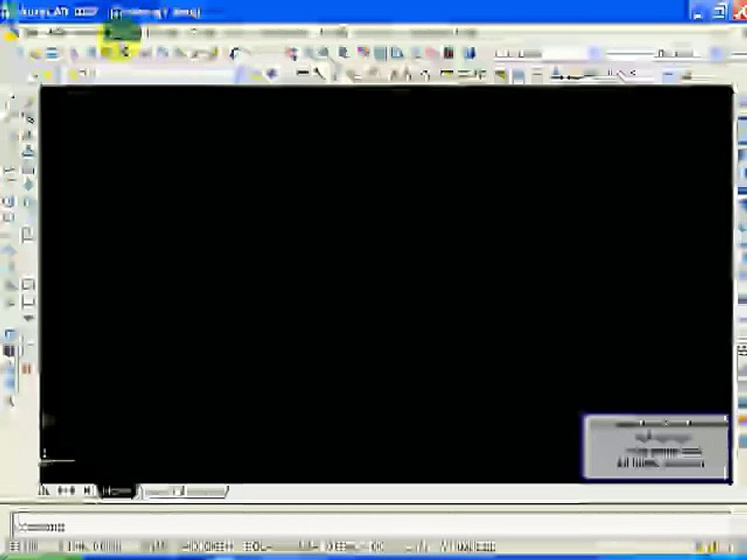This screenshot has height=560, width=747.
Task: Open a drawing with the yellow folder icon
Action: [x=36, y=54]
